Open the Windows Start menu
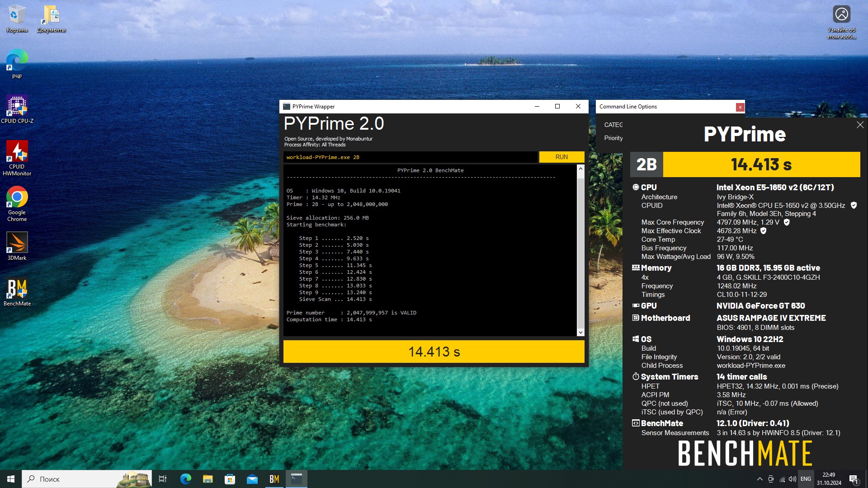868x488 pixels. (x=11, y=479)
